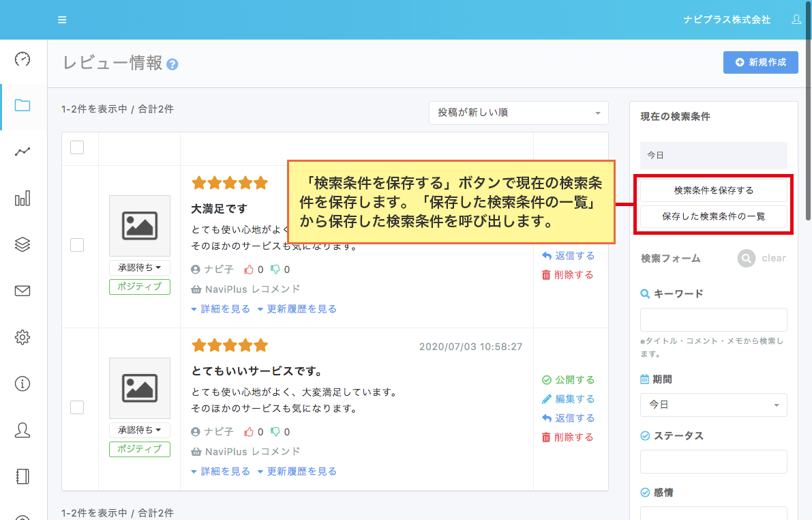
Task: Expand 詳細を見る on 大満足です review
Action: [x=221, y=309]
